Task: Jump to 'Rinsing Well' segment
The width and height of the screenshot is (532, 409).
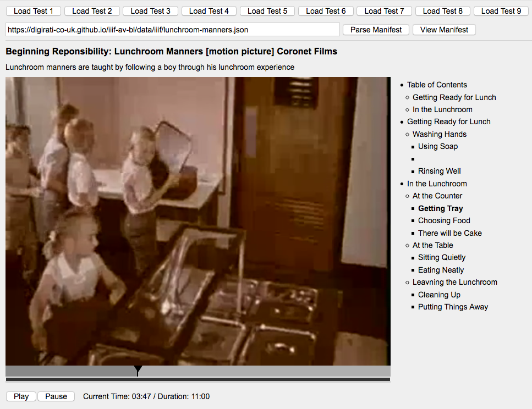Action: pyautogui.click(x=439, y=172)
